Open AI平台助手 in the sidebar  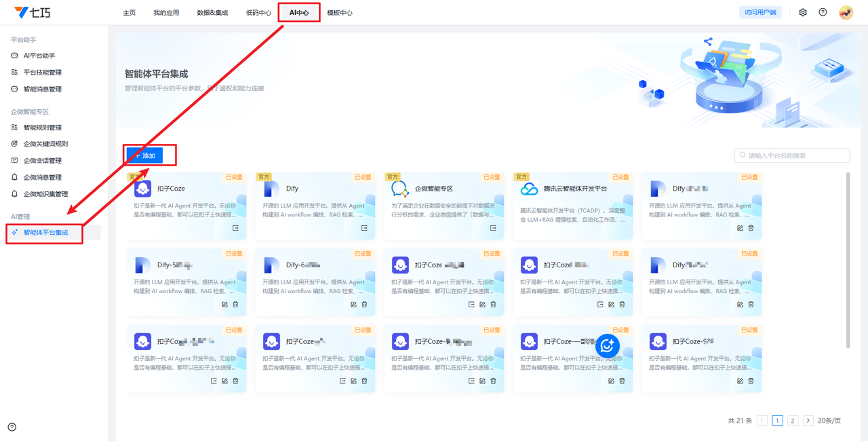point(39,56)
